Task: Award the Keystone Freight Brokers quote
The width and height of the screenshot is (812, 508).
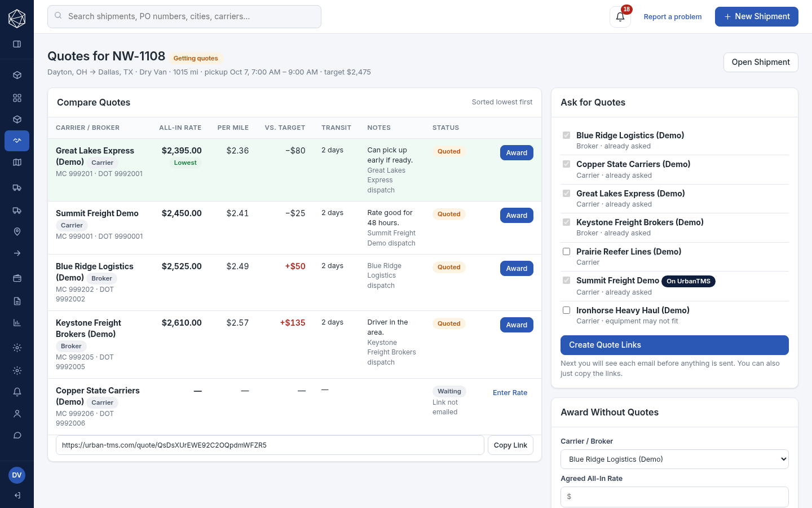Action: point(517,325)
